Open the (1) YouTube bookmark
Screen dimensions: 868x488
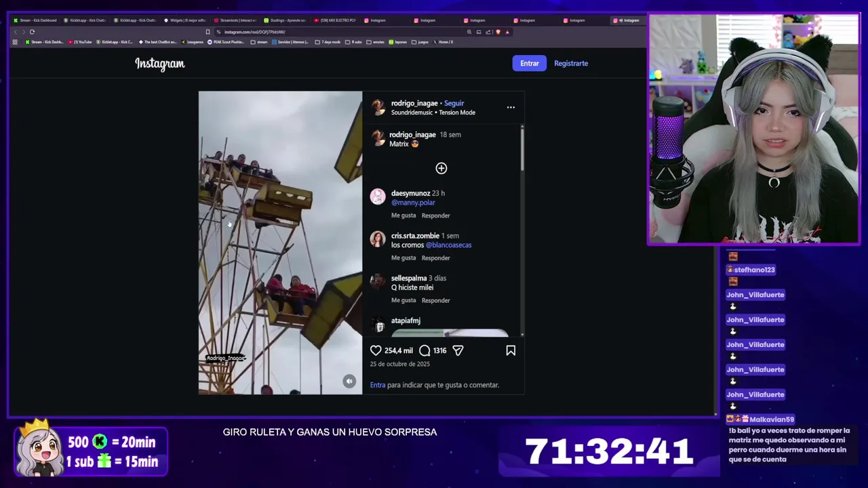click(79, 42)
